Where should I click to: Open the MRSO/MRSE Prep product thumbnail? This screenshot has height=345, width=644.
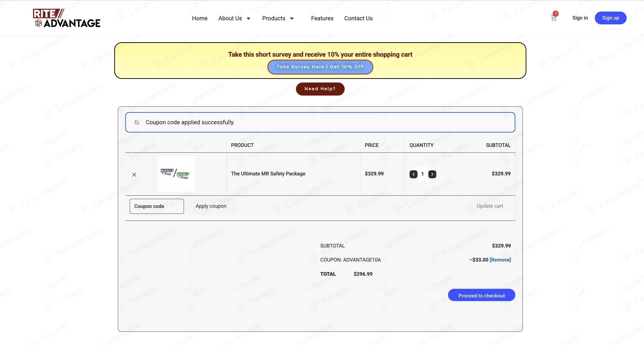tap(177, 174)
